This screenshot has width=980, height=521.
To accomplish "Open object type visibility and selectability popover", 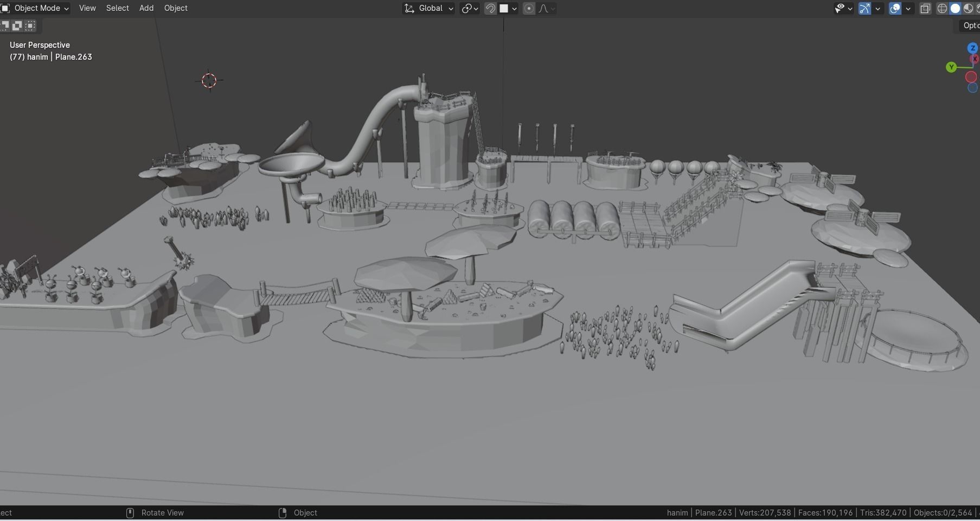I will (x=843, y=8).
